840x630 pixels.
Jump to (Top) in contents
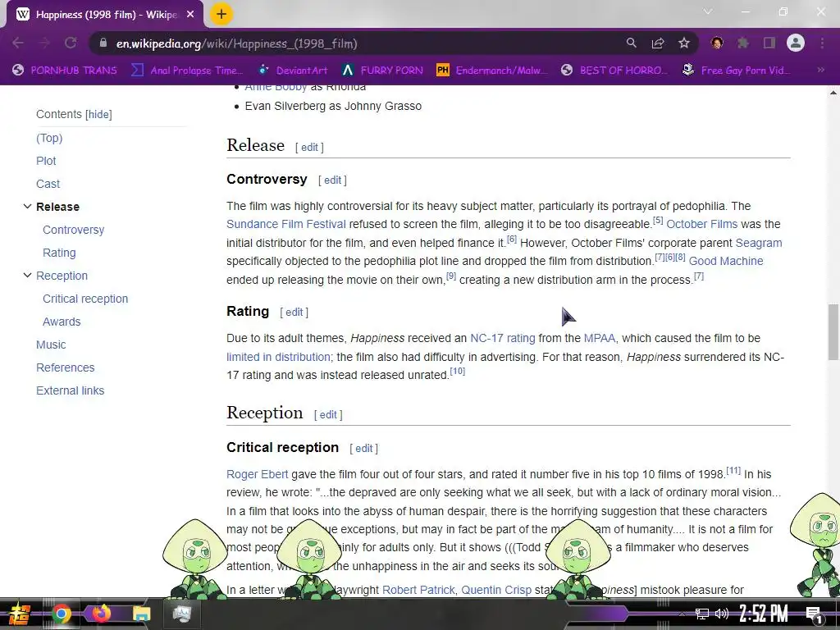coord(49,138)
